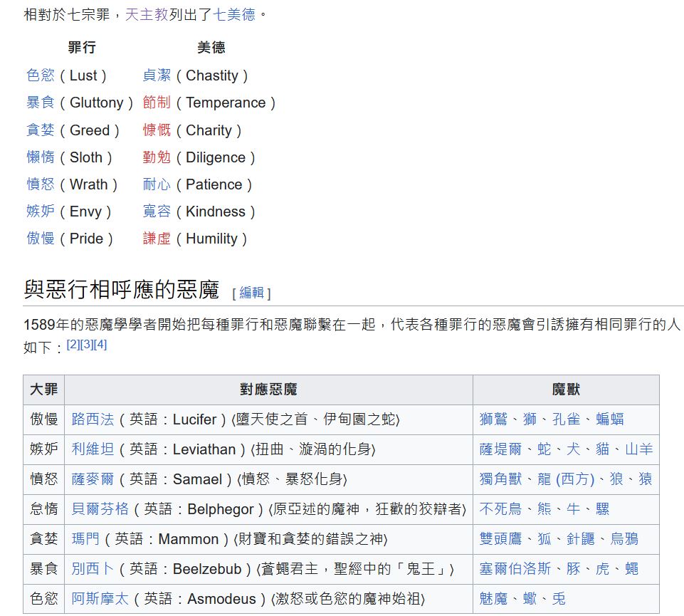Open footnote reference [4]
Viewport: 684px width, 616px height.
(100, 345)
